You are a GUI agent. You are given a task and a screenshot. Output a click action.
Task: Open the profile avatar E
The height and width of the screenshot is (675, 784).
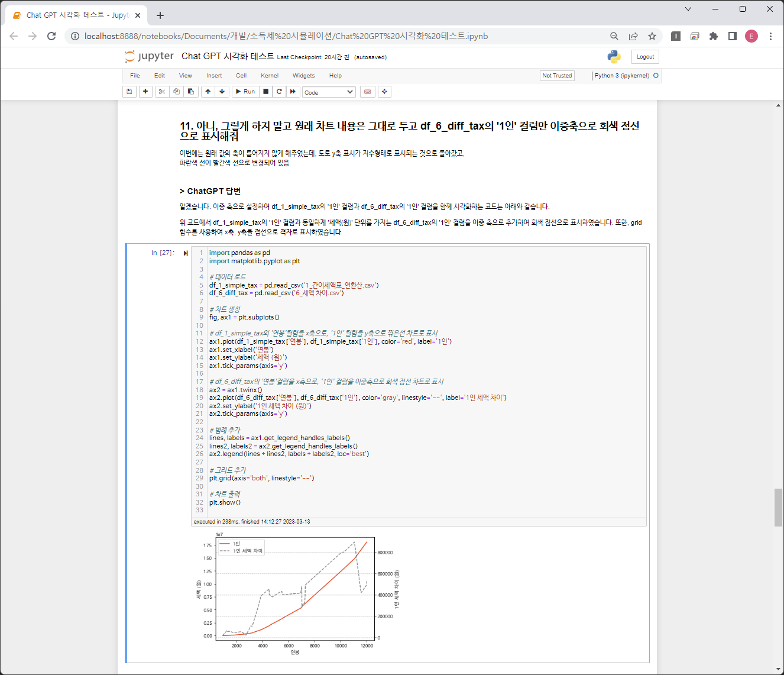click(x=751, y=36)
